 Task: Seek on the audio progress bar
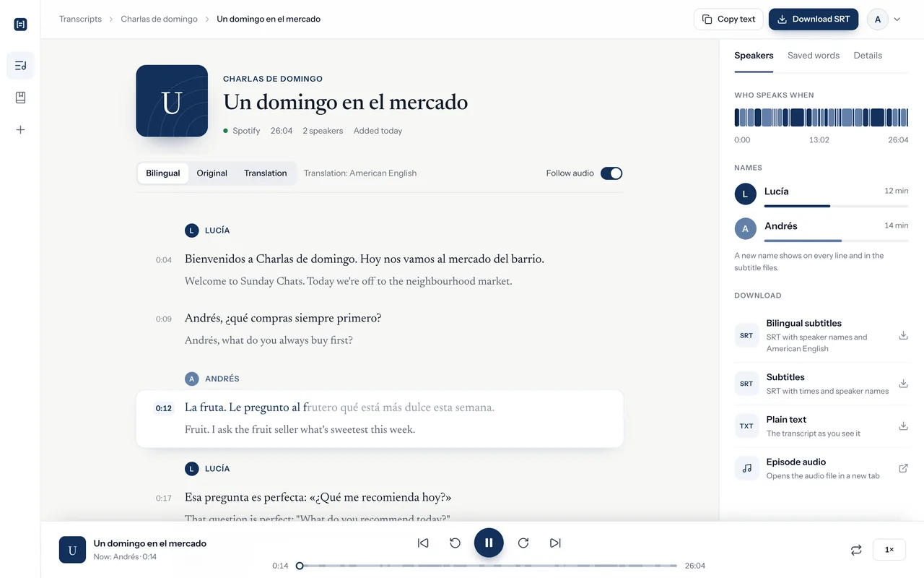click(x=488, y=566)
